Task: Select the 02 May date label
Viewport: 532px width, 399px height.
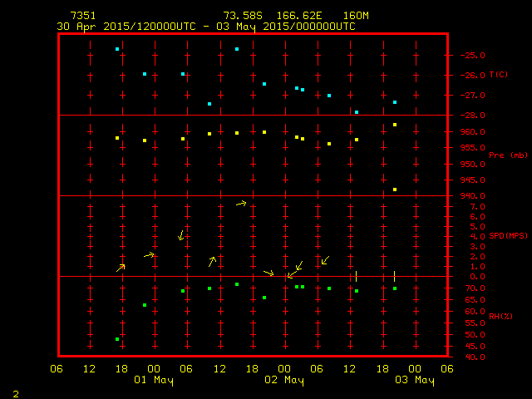Action: click(x=283, y=381)
